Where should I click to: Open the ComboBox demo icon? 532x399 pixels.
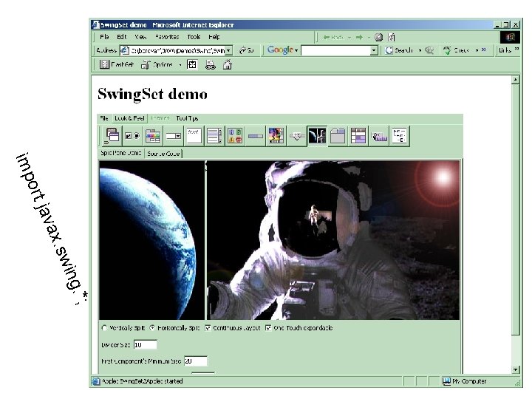click(x=174, y=136)
